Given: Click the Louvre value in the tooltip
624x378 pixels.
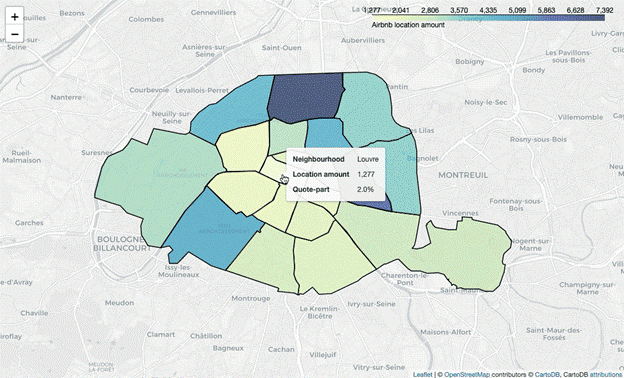Looking at the screenshot, I should (x=368, y=159).
